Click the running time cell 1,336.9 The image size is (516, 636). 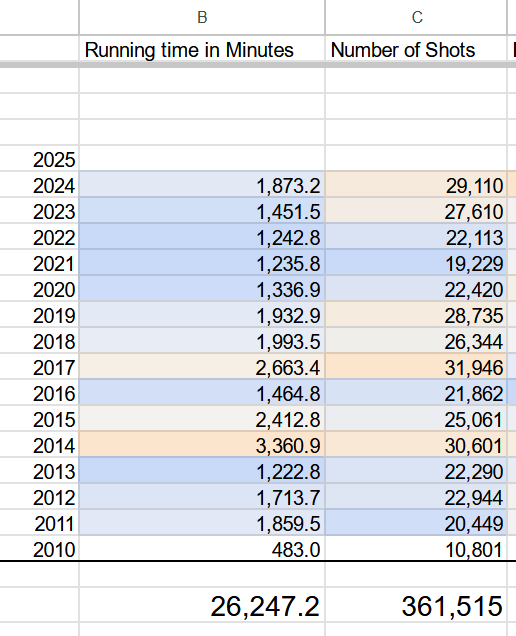click(x=202, y=289)
